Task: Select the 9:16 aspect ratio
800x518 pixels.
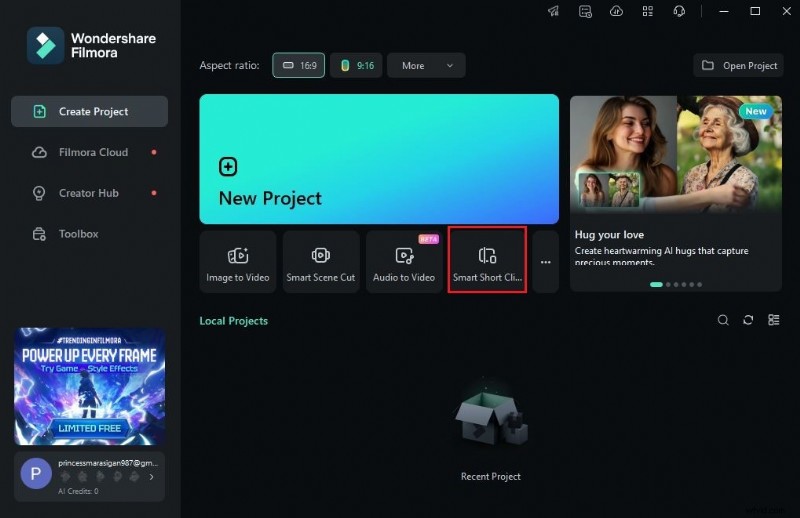Action: click(x=356, y=65)
